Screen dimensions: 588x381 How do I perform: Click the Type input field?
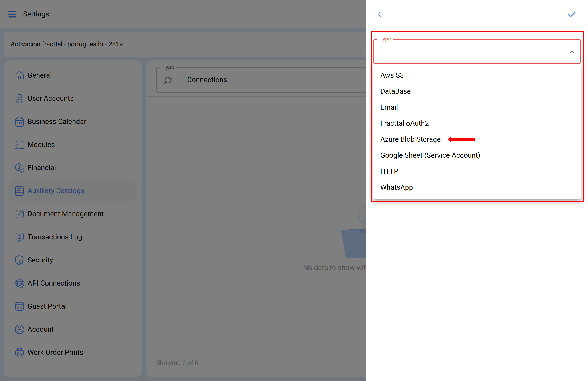coord(470,52)
